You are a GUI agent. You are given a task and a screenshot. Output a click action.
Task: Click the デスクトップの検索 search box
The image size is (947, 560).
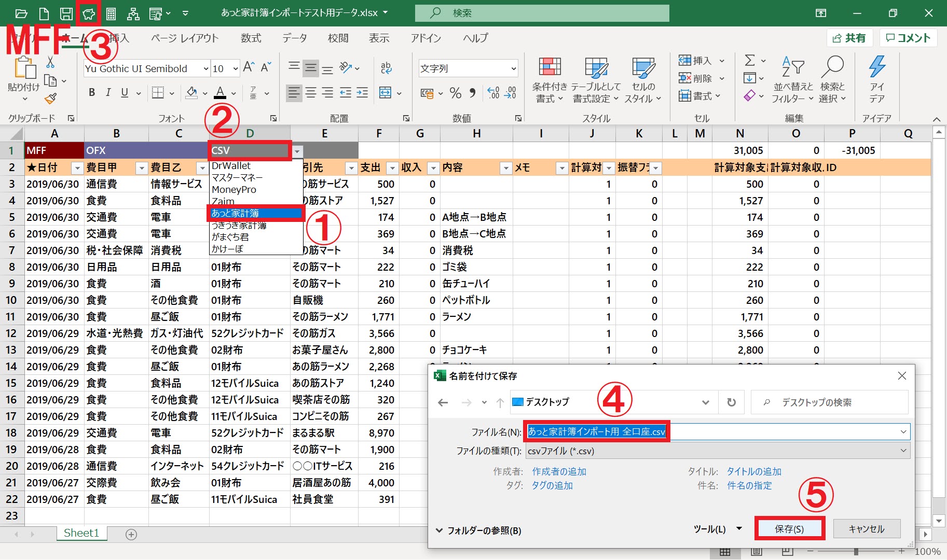[829, 402]
